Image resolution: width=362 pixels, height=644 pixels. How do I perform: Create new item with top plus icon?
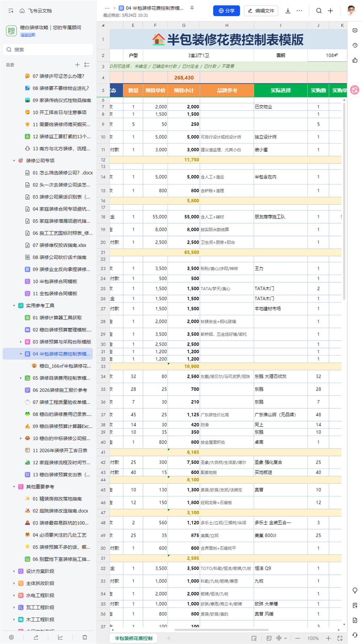click(x=331, y=11)
